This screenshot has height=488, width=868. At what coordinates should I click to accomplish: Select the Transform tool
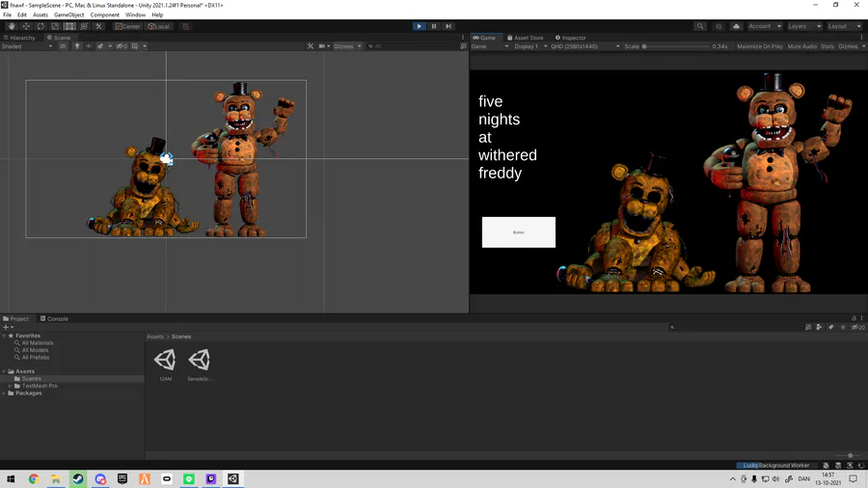84,26
